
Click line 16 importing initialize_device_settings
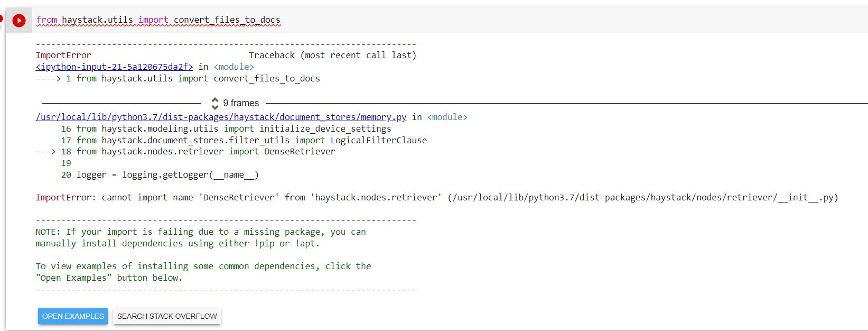(x=226, y=128)
